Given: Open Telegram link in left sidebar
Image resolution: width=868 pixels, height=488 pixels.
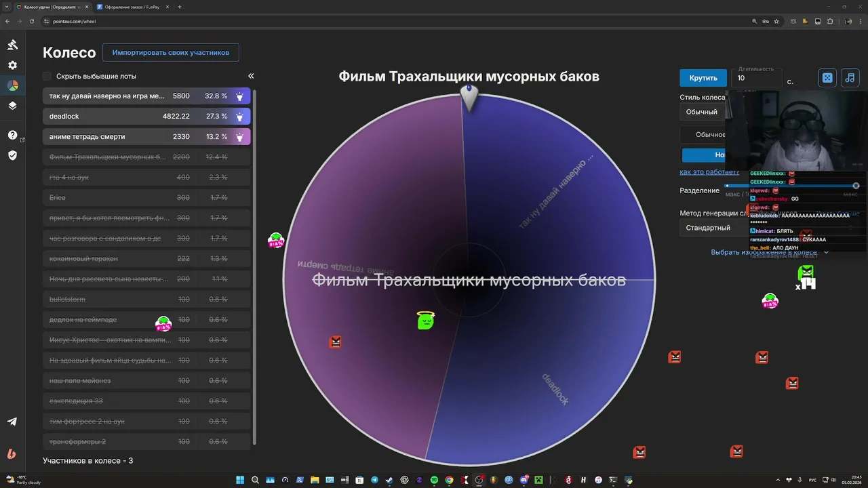Looking at the screenshot, I should point(12,422).
